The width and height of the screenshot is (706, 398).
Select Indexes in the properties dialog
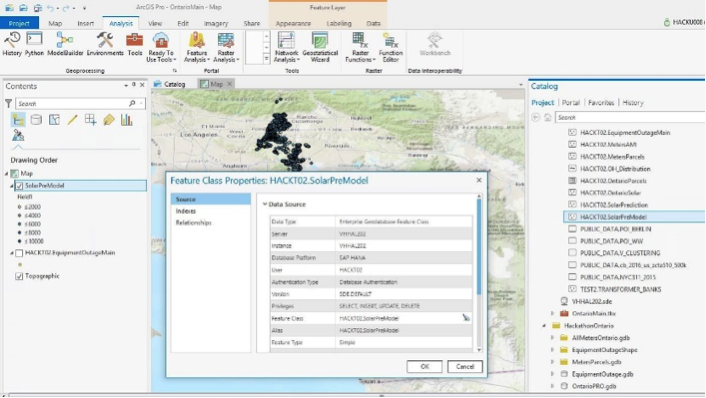click(x=186, y=211)
